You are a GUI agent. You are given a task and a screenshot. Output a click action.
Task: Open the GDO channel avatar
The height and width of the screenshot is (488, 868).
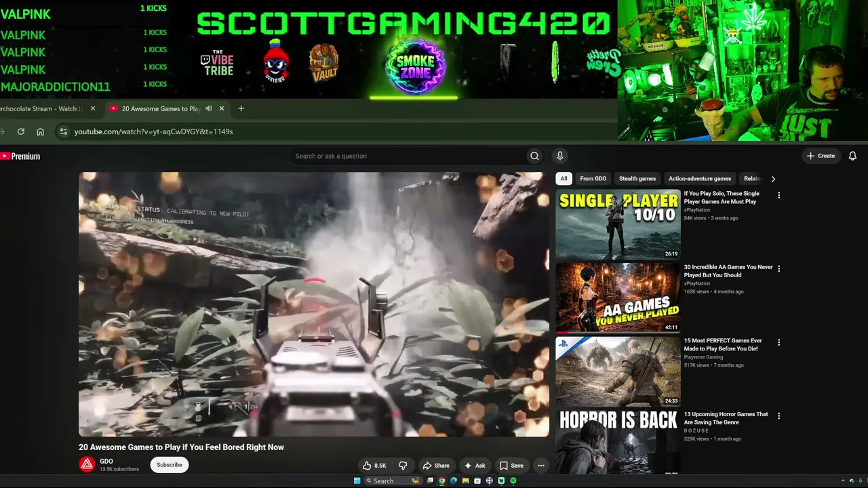click(87, 464)
